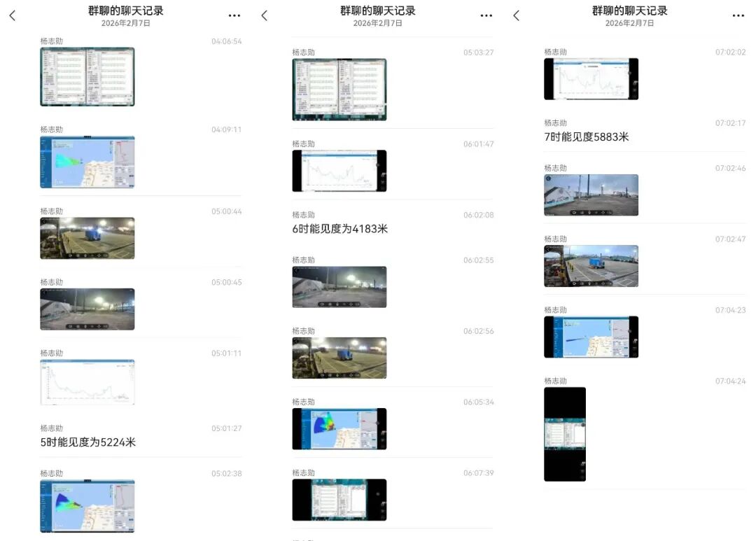Select the message "5时能见度为5224米"

88,442
